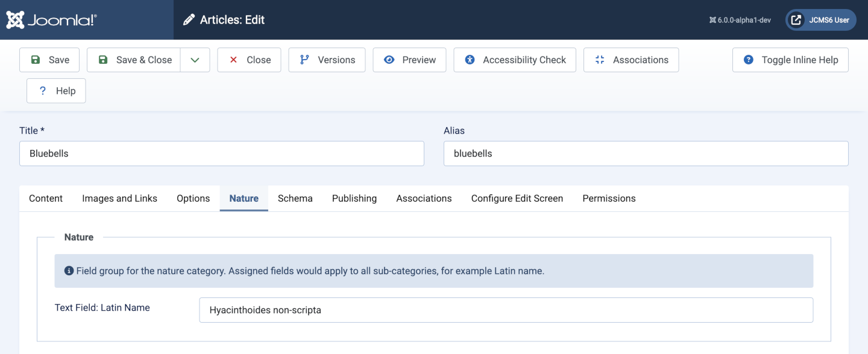Viewport: 868px width, 354px height.
Task: Click the question mark icon on Help
Action: tap(42, 90)
